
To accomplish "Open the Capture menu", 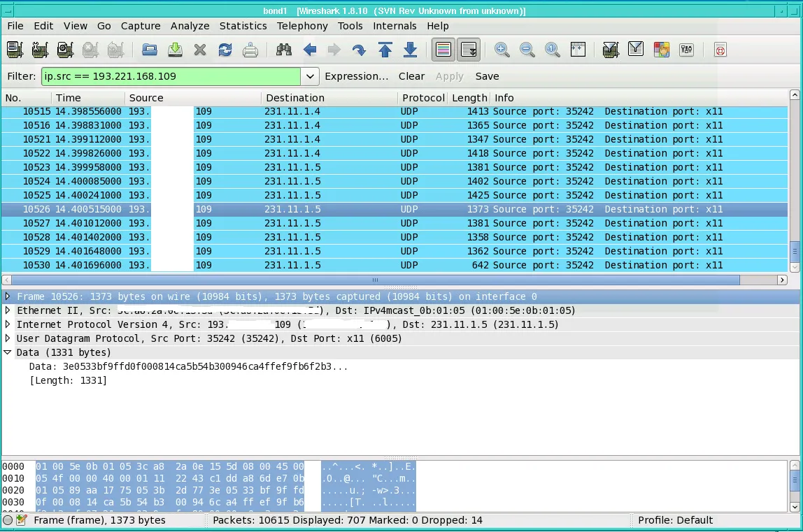I will tap(141, 26).
